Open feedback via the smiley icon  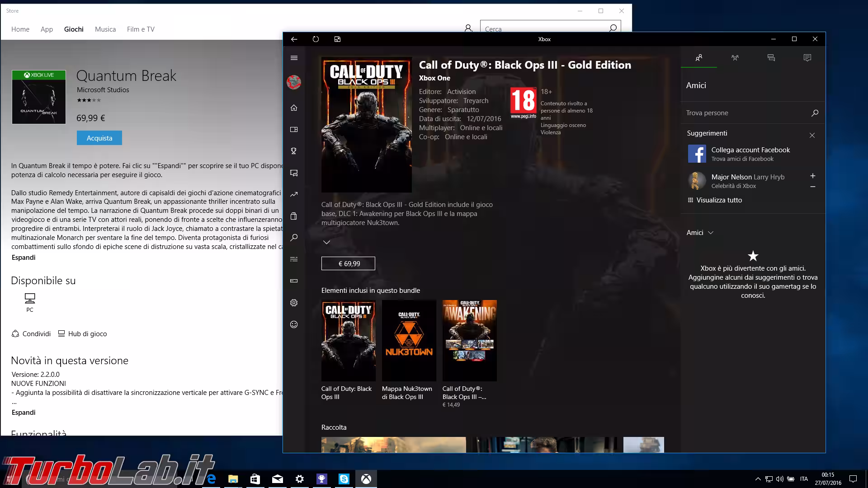(x=294, y=324)
